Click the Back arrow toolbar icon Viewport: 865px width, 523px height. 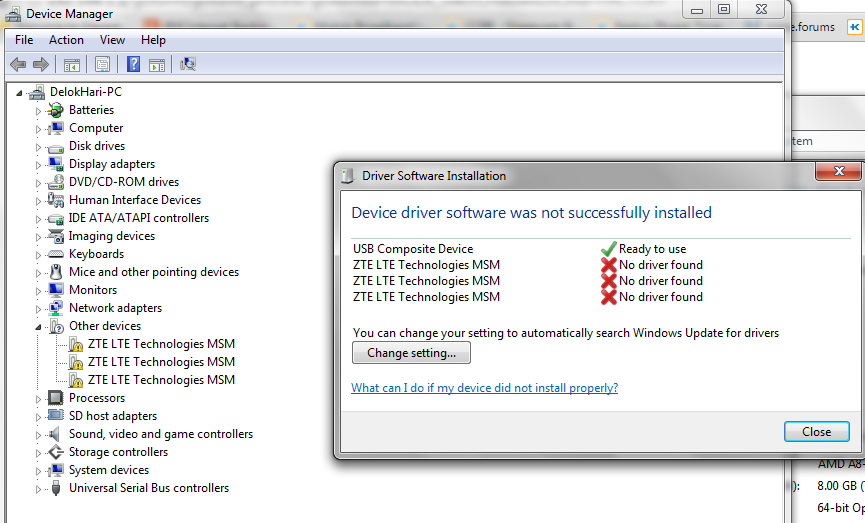(18, 65)
